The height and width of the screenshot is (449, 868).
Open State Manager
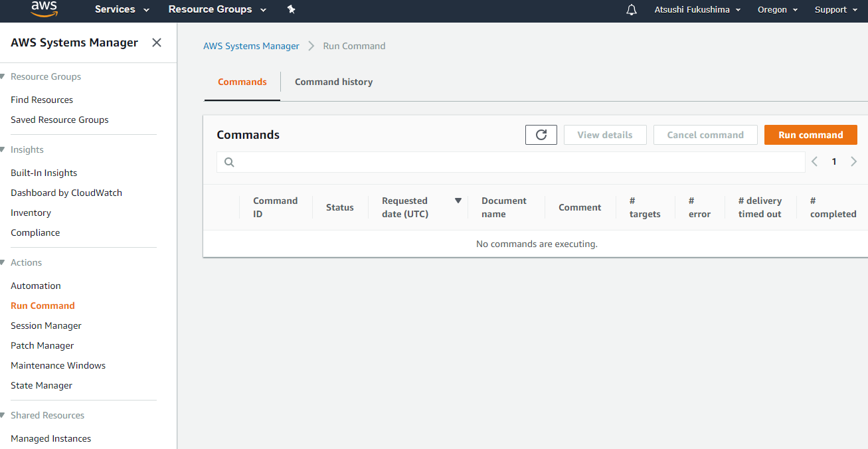click(x=41, y=385)
